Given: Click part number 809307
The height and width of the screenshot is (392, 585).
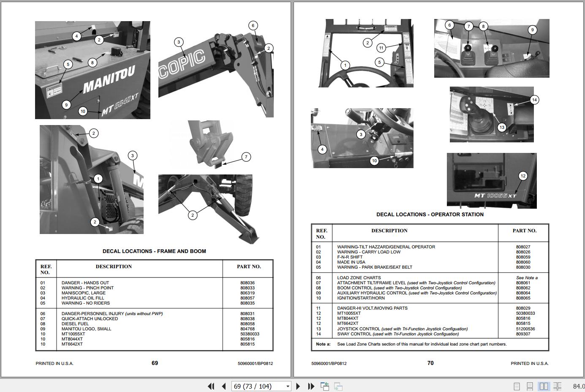Looking at the screenshot, I should pos(523,334).
